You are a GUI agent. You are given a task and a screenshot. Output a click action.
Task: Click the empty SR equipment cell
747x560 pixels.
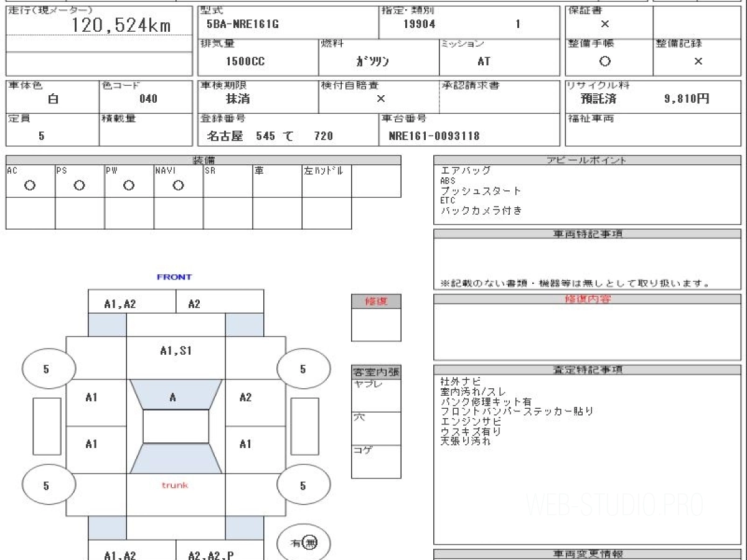coord(228,181)
